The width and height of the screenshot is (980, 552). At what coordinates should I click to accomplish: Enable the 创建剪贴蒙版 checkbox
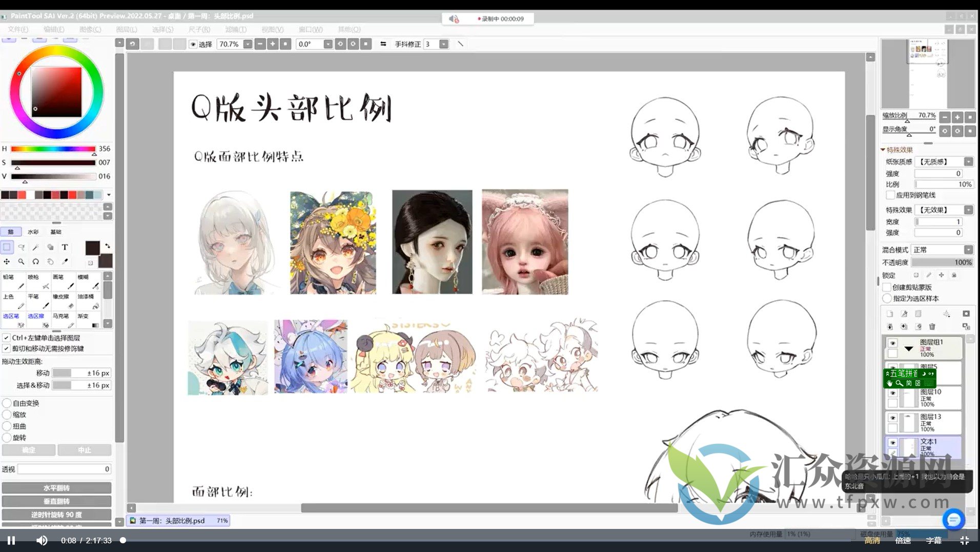pyautogui.click(x=887, y=288)
